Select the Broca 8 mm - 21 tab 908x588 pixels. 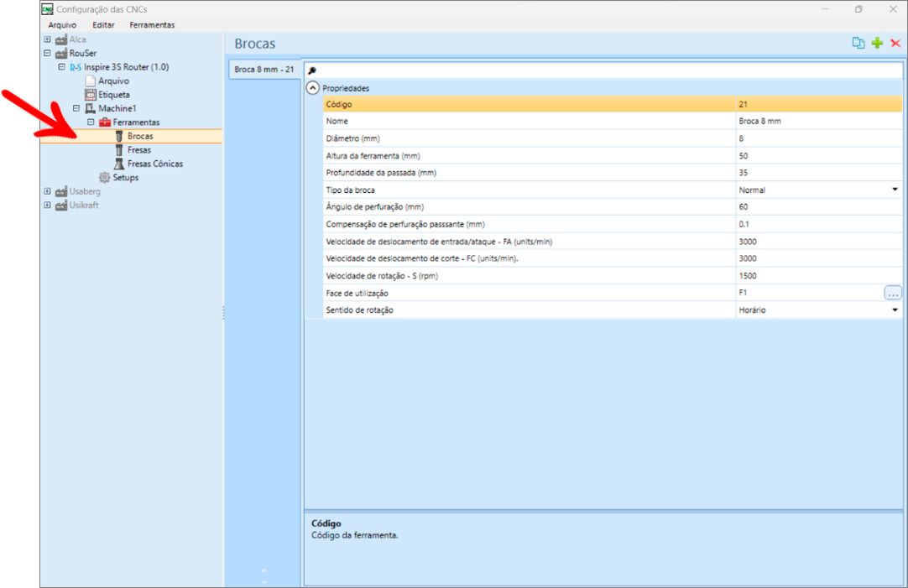click(x=264, y=70)
